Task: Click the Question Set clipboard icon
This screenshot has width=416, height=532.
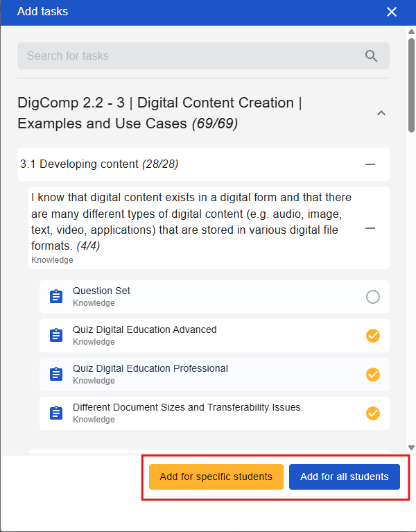Action: click(x=56, y=297)
